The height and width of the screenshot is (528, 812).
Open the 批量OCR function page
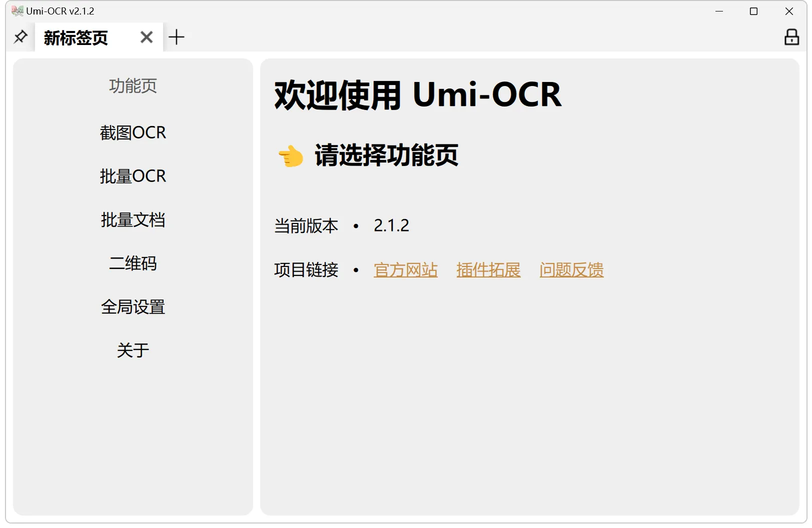[133, 176]
